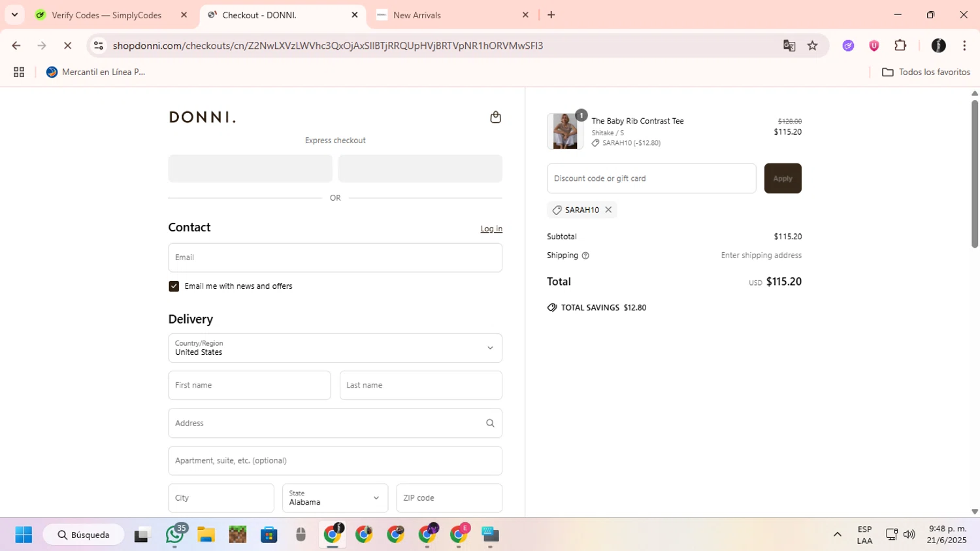Open the Windows Start menu
The image size is (980, 551).
tap(24, 535)
